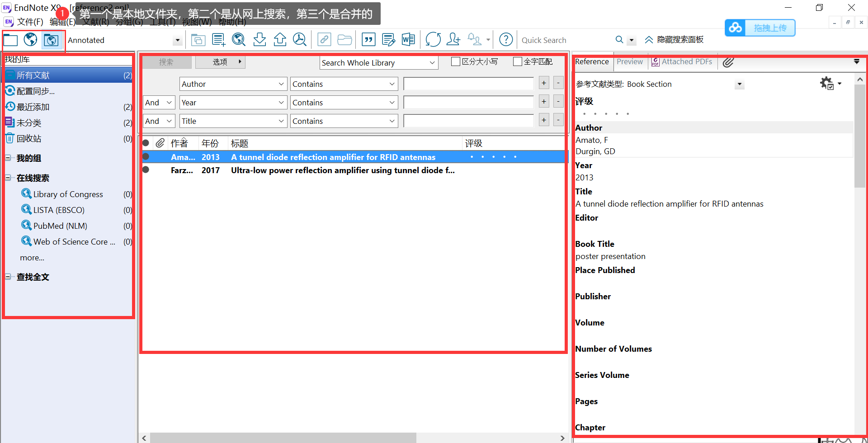
Task: Click Sync Library circular arrows icon
Action: tap(433, 40)
